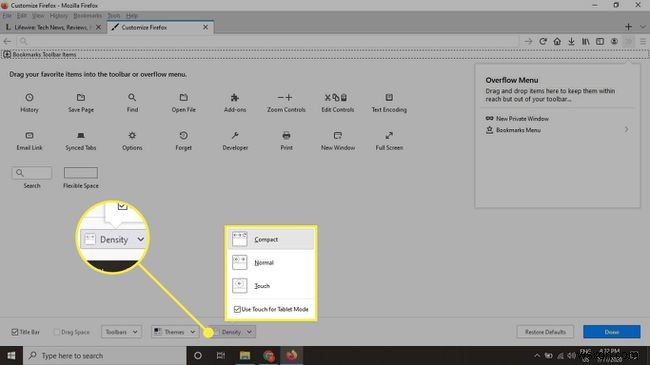650x365 pixels.
Task: Open the File menu
Action: (7, 15)
